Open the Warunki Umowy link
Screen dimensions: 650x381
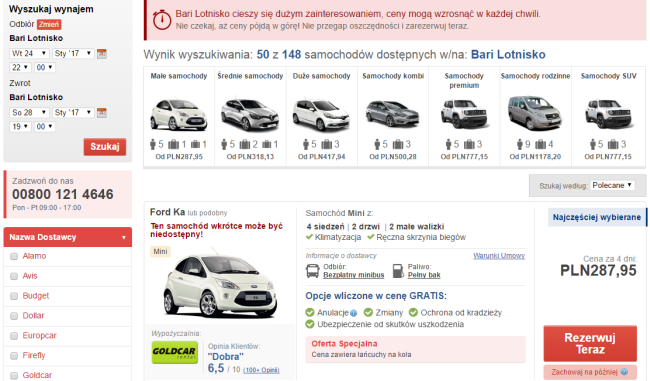tap(499, 256)
